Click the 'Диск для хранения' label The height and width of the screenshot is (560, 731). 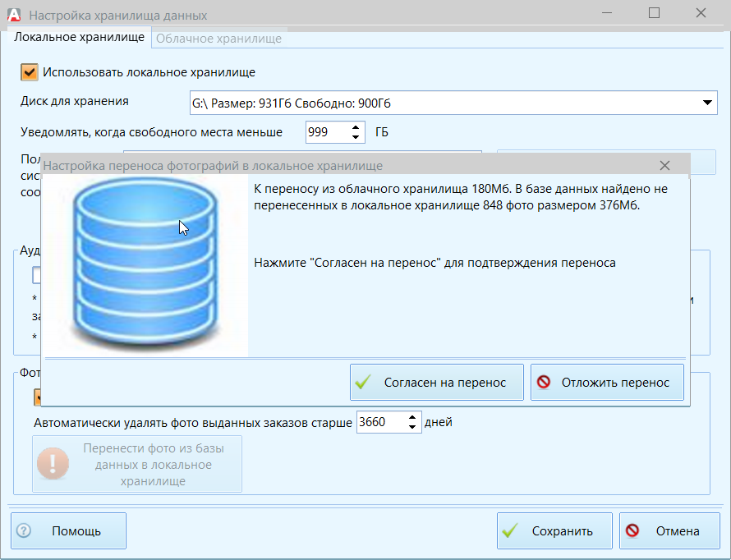[75, 101]
